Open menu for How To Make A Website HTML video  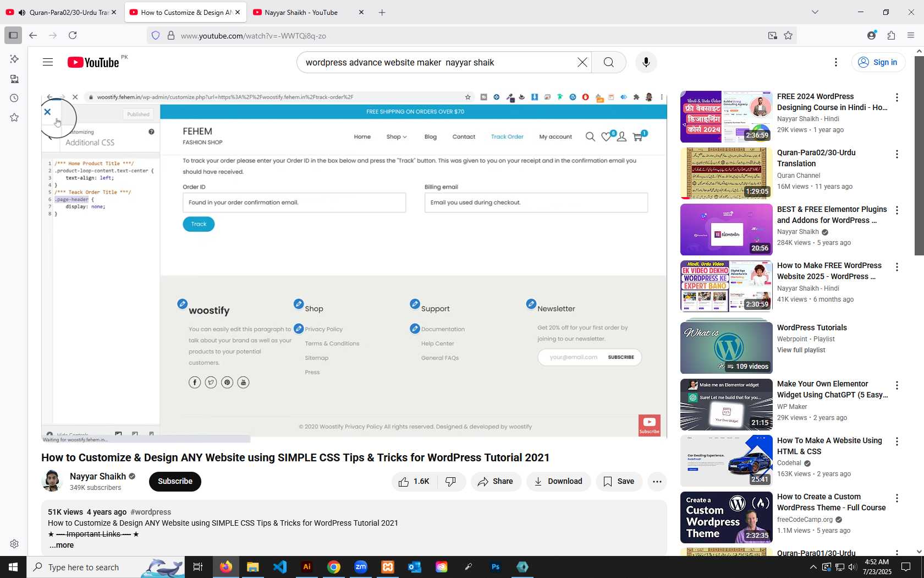click(x=897, y=441)
